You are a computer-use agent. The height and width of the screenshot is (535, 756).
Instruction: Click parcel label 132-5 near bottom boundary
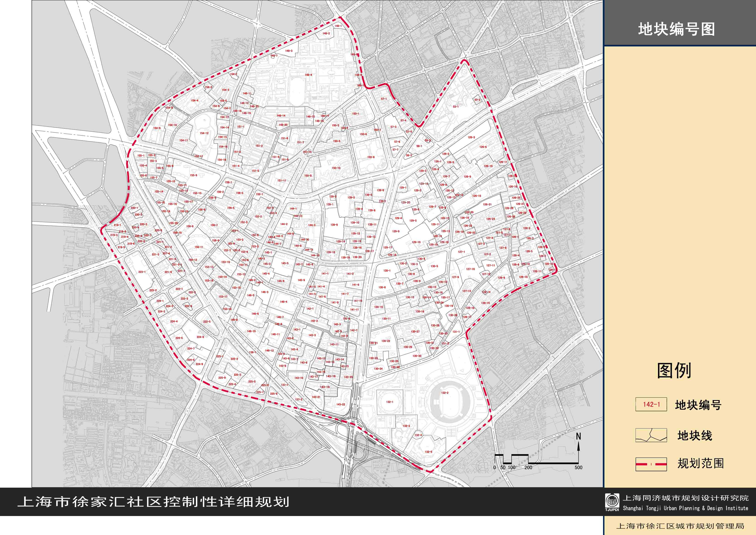[x=428, y=452]
